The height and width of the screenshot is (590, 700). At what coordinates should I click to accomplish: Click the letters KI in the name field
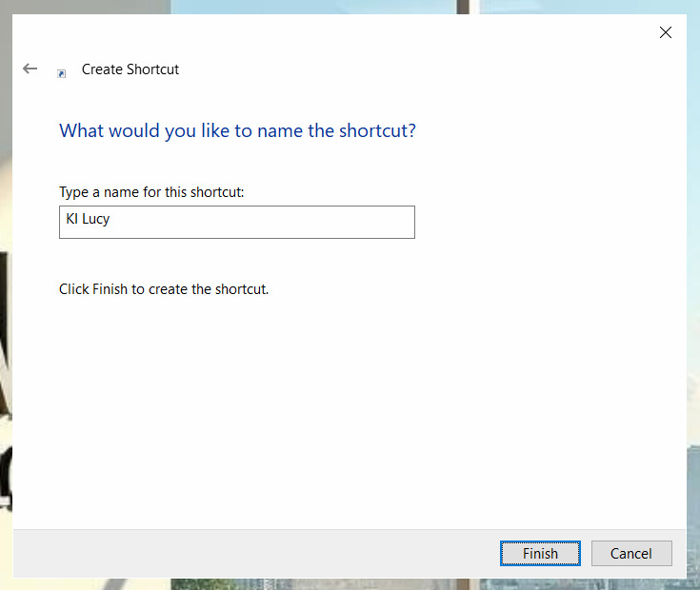71,219
